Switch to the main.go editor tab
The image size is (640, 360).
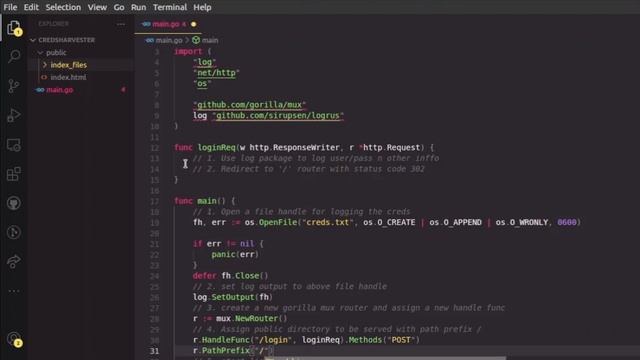(x=167, y=24)
